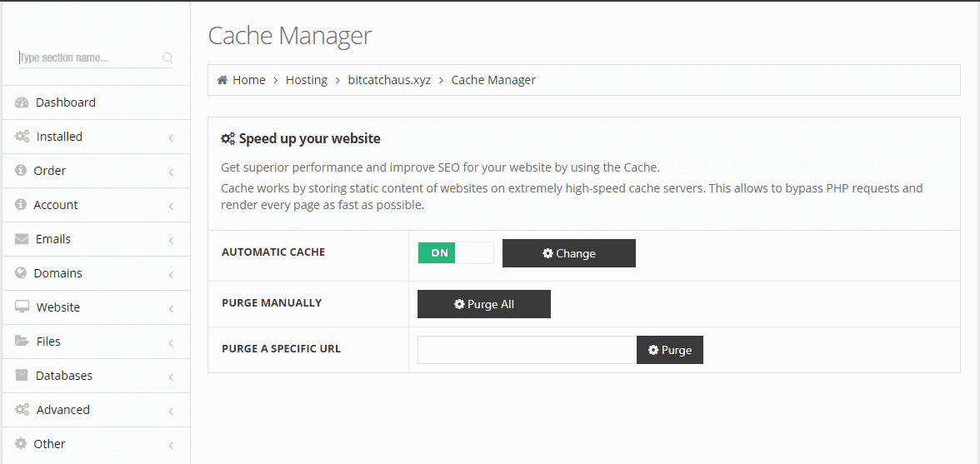Viewport: 980px width, 464px height.
Task: Open the Files sidebar section
Action: coord(97,342)
